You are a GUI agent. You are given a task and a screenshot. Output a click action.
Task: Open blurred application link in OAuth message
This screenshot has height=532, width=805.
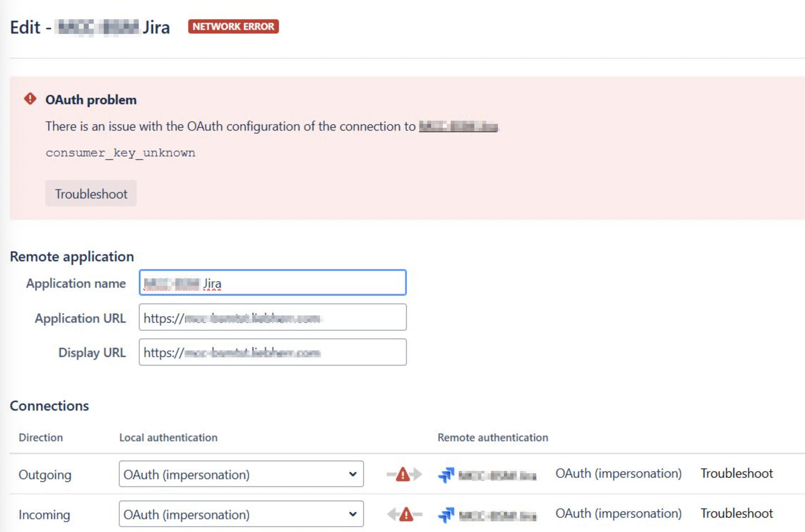(458, 126)
